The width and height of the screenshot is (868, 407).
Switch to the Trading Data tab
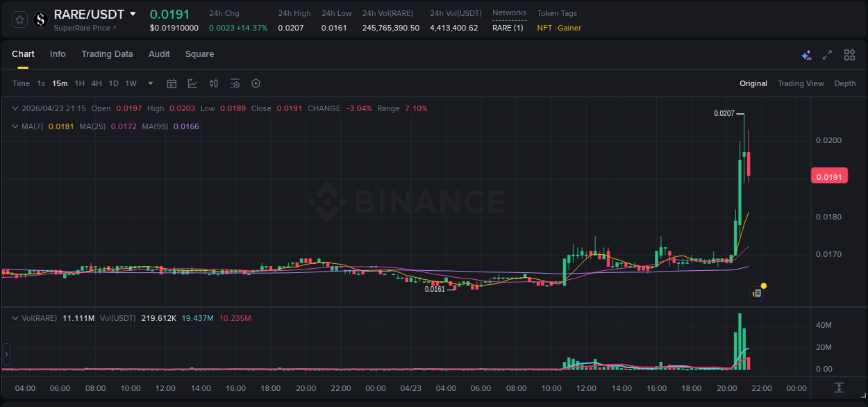(107, 54)
